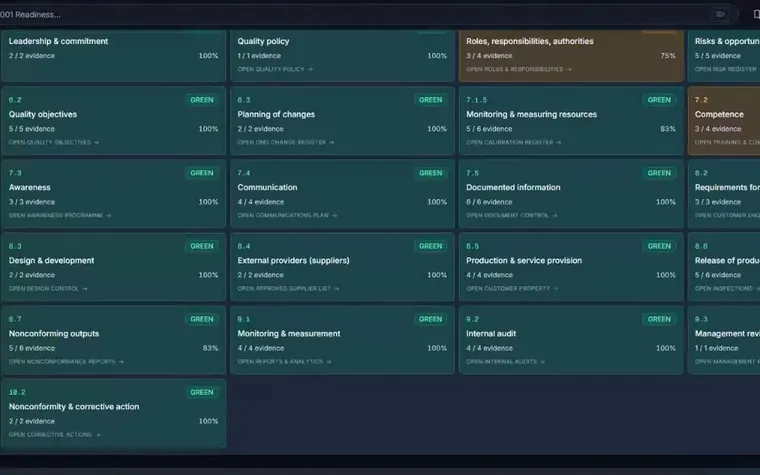Screen dimensions: 760x475
Task: Click clause number 7.1.5 label
Action: tap(476, 100)
